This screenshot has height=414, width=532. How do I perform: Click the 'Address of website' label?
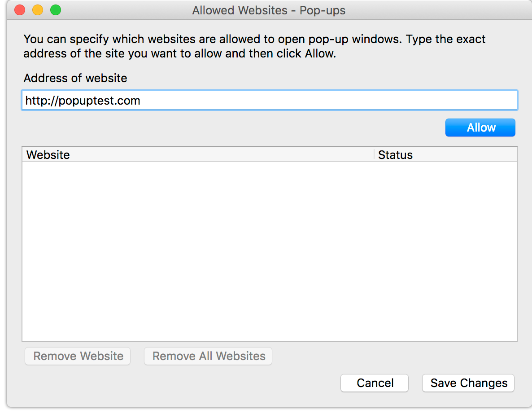tap(75, 78)
